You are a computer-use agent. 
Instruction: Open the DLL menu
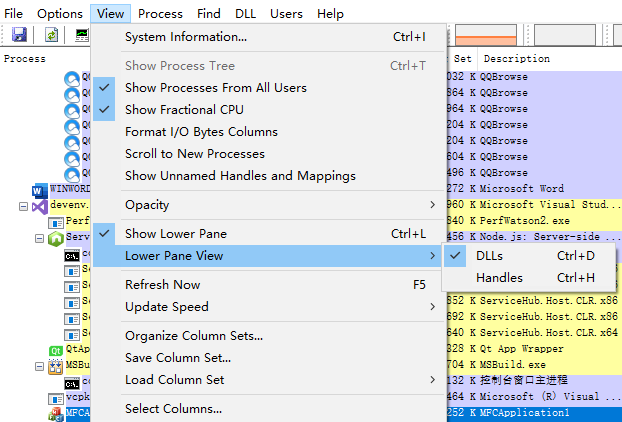[246, 14]
